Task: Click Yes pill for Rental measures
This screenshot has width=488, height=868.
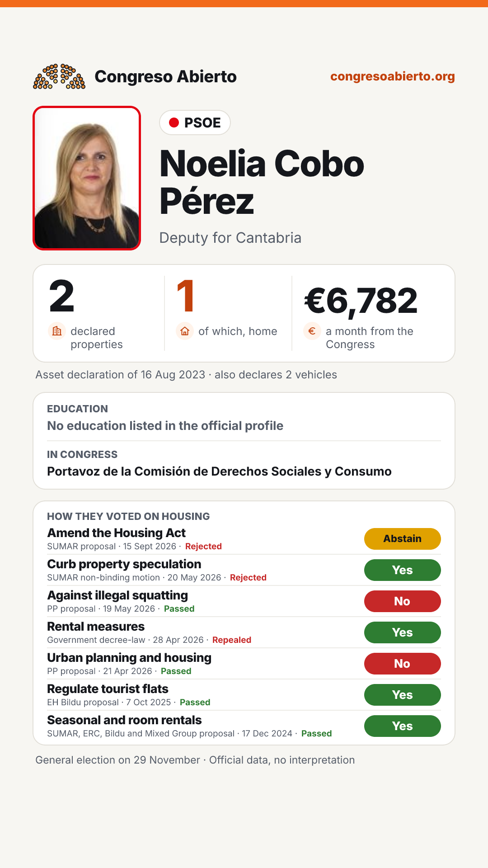Action: point(403,632)
